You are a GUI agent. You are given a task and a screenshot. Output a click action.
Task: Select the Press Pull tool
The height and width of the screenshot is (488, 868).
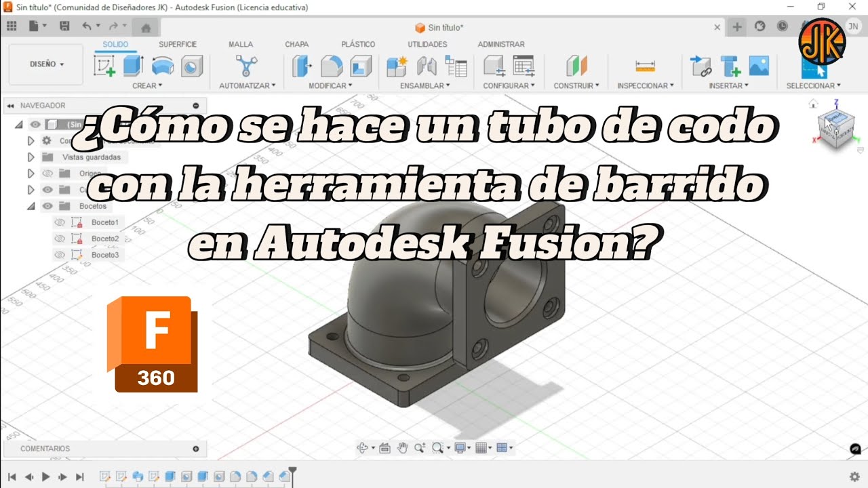click(302, 66)
